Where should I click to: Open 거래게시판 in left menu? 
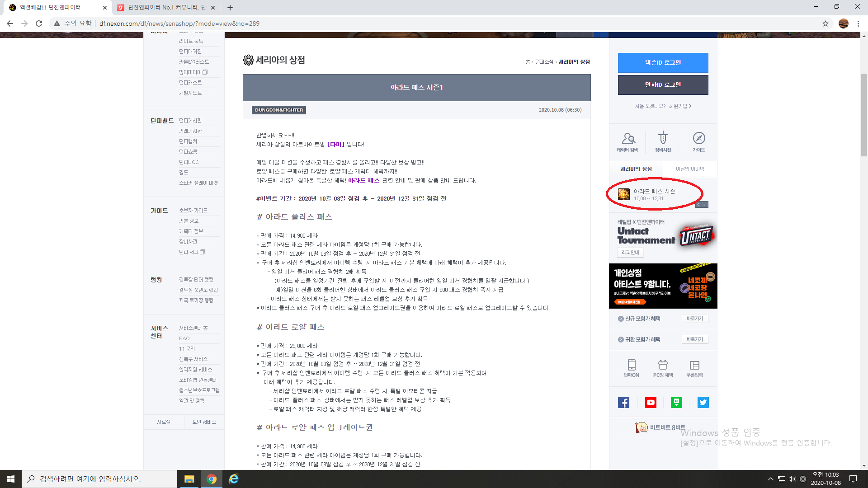pos(190,131)
